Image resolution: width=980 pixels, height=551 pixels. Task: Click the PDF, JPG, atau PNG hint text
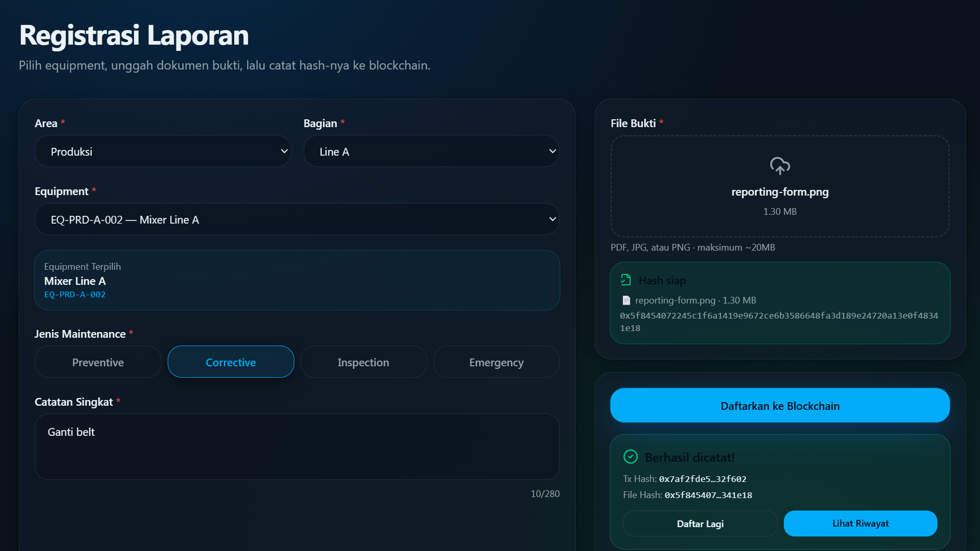point(692,247)
